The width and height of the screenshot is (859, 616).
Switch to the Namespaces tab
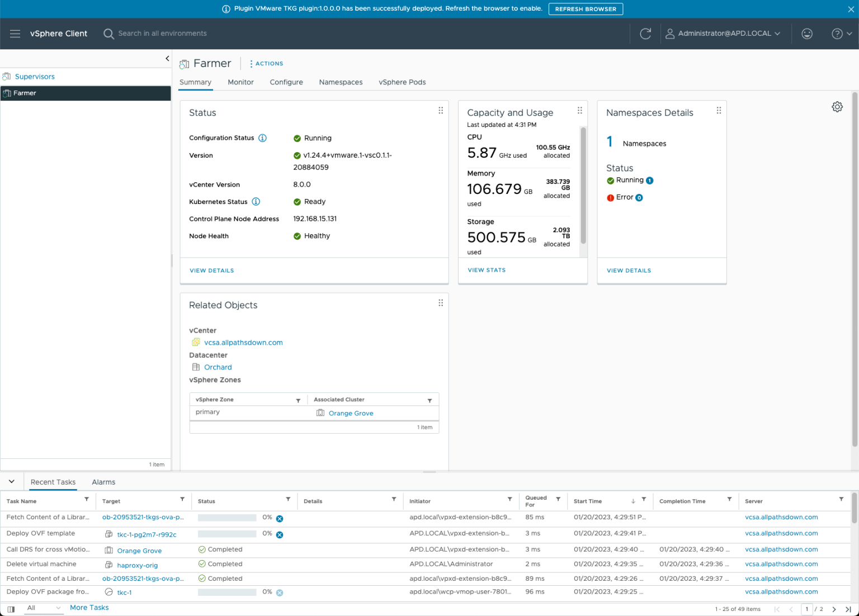pyautogui.click(x=341, y=82)
